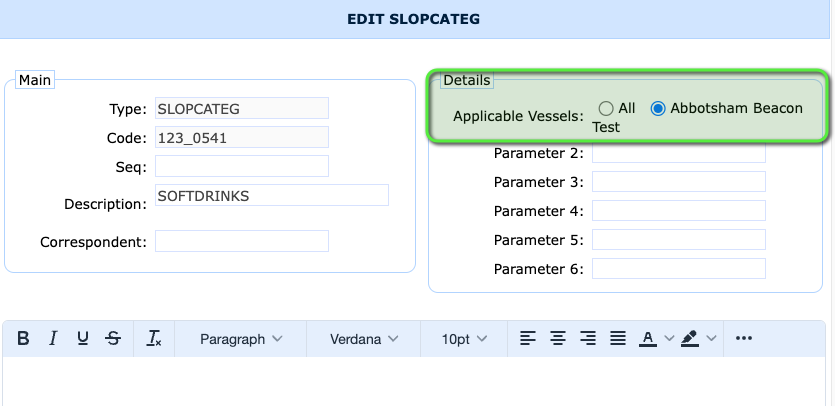Toggle bold formatting in the editor
835x406 pixels.
[24, 339]
